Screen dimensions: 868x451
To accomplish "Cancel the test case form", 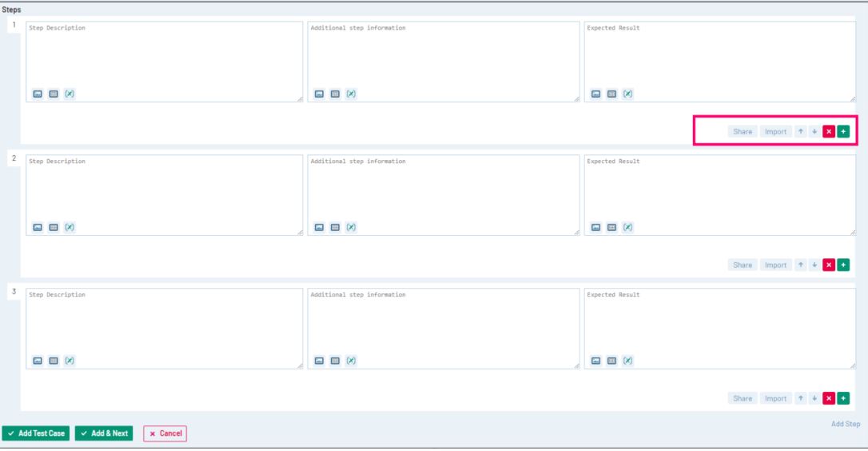I will coord(164,433).
